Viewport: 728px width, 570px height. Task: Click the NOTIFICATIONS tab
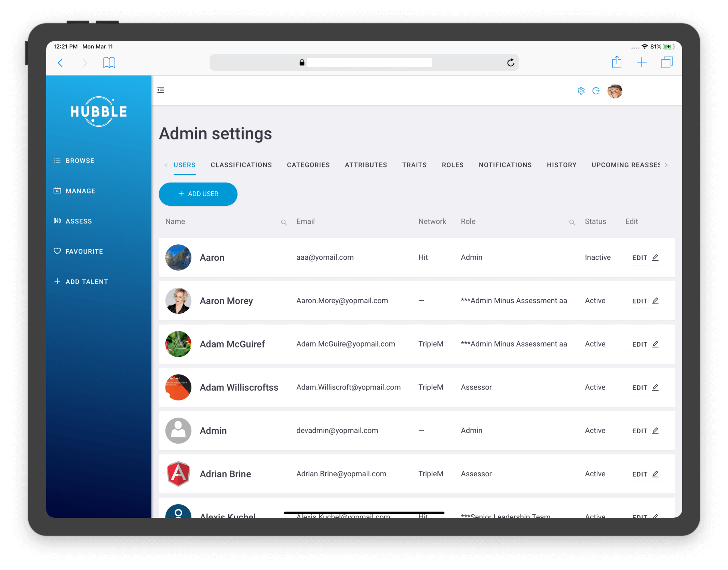click(506, 165)
